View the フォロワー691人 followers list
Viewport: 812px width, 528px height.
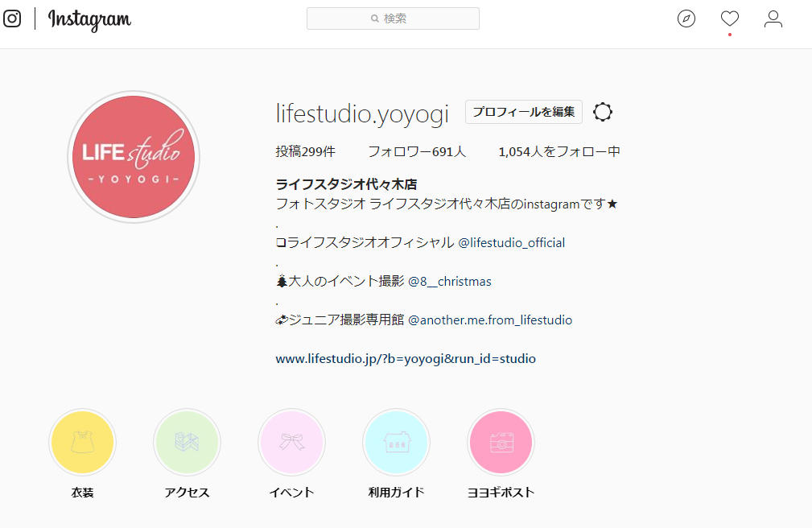pyautogui.click(x=417, y=152)
